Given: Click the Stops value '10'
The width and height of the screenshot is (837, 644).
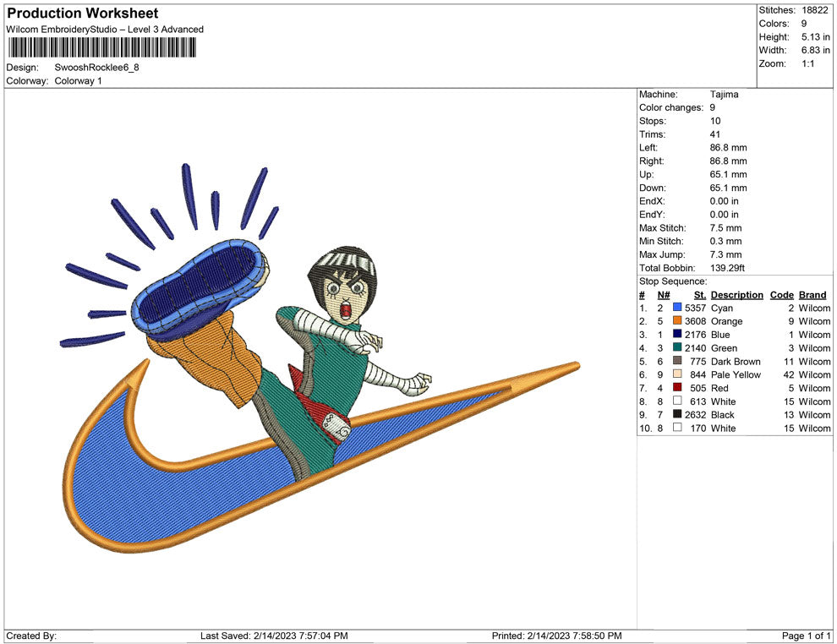Looking at the screenshot, I should [715, 121].
